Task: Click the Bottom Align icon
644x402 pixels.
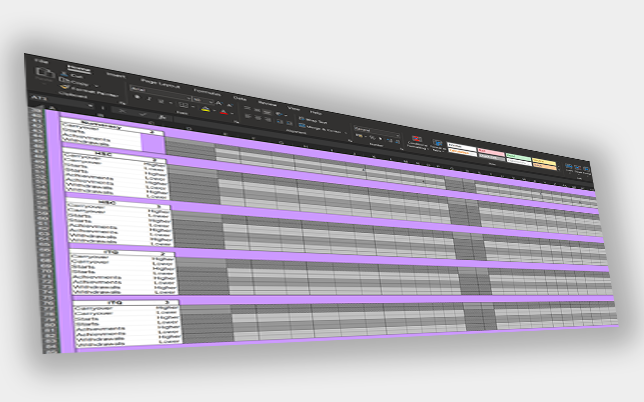Action: (x=267, y=112)
